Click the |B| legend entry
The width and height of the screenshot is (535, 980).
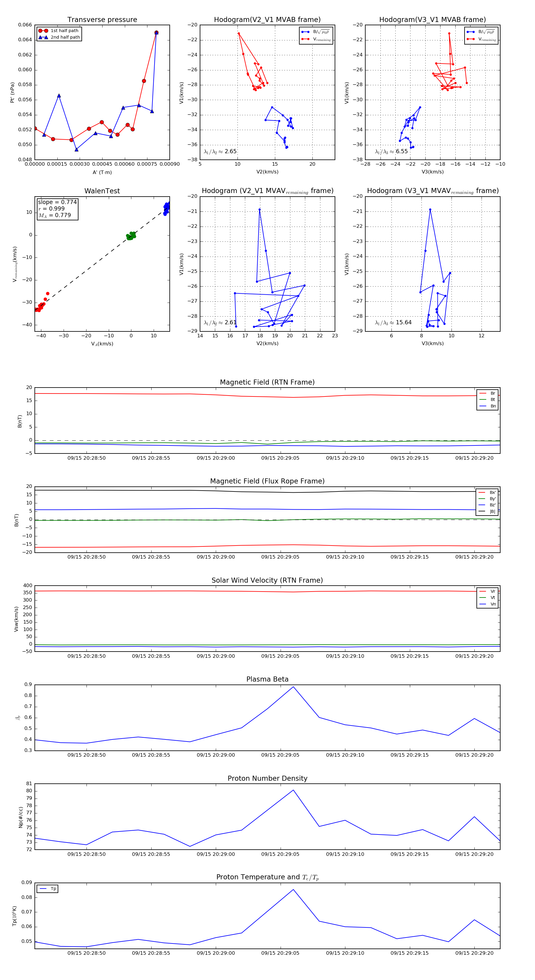[x=487, y=511]
